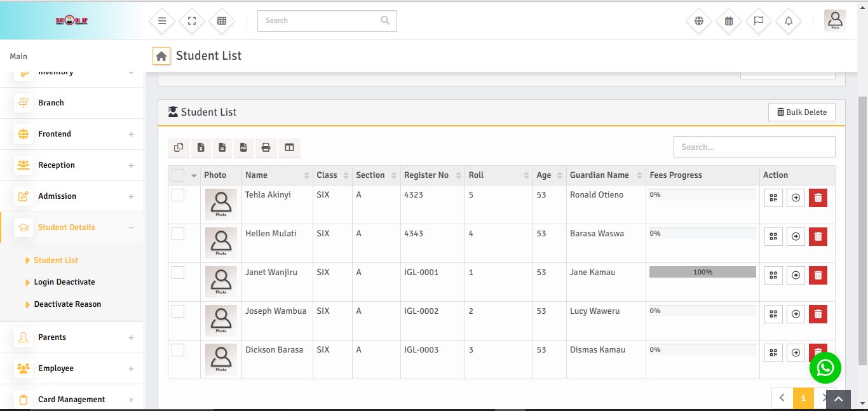
Task: Click the table Search... input field
Action: click(x=754, y=147)
